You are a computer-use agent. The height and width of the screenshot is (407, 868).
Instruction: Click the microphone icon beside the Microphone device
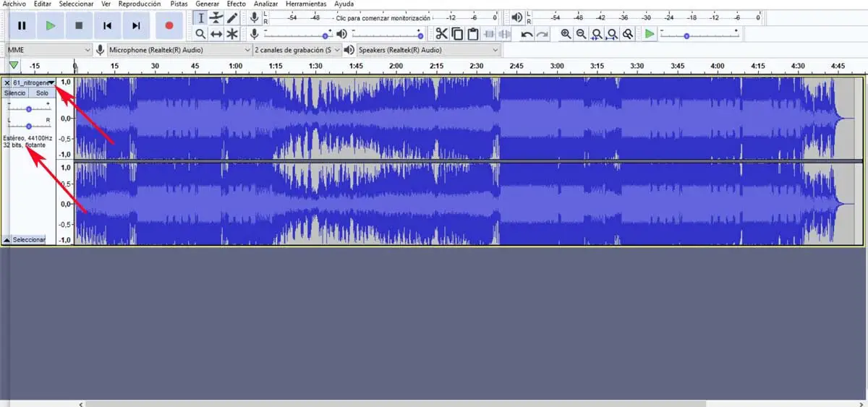(x=100, y=50)
